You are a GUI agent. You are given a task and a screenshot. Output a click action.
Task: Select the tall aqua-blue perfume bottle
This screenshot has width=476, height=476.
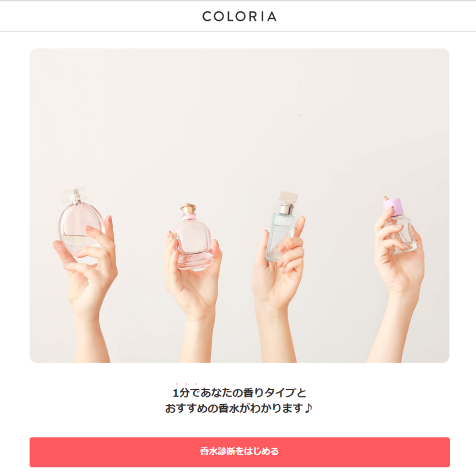pyautogui.click(x=281, y=227)
